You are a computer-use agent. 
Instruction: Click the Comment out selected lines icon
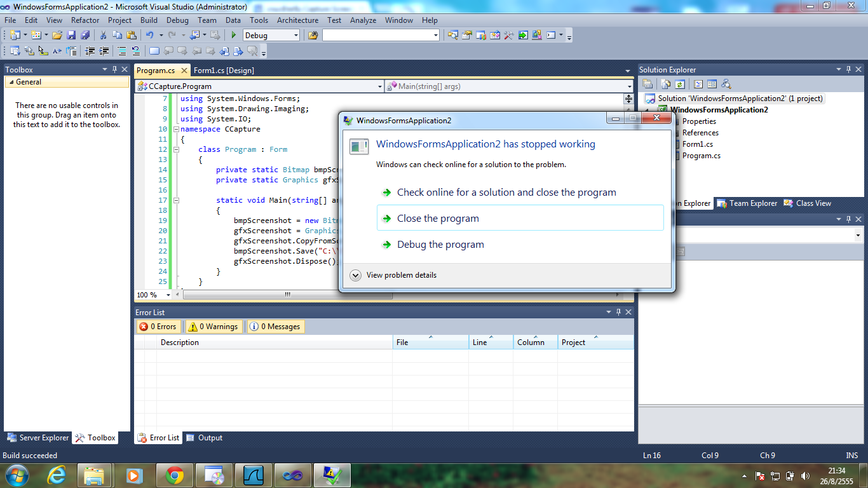click(122, 51)
